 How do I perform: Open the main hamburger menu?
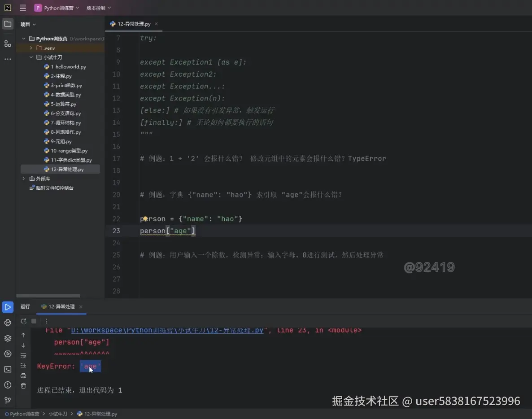point(23,8)
